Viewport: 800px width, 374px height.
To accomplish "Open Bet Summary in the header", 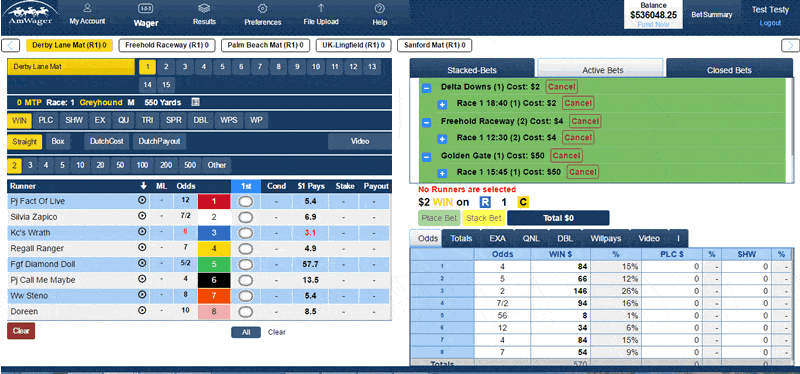I will [711, 15].
